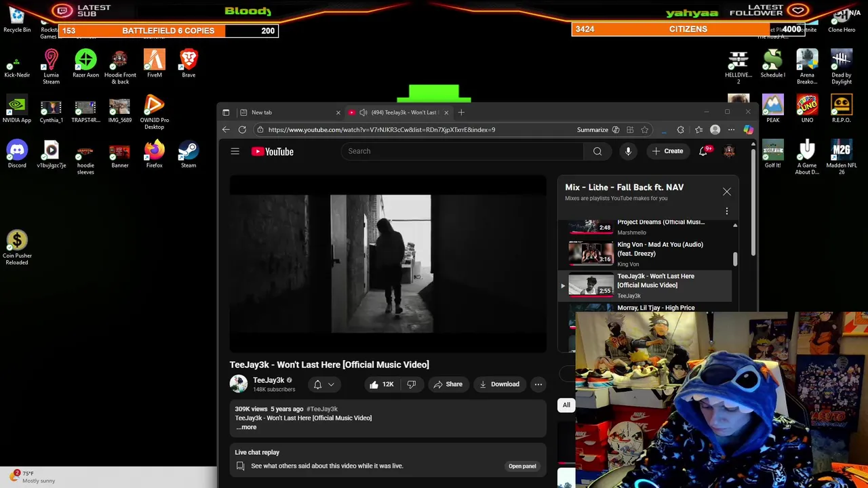Click Summarize in address bar

pyautogui.click(x=592, y=129)
